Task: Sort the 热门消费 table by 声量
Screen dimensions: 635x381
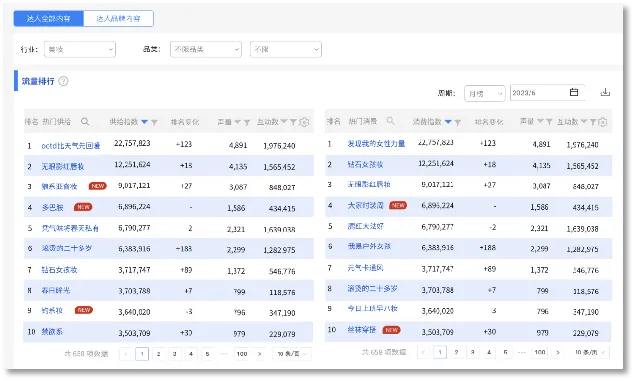Action: point(540,121)
